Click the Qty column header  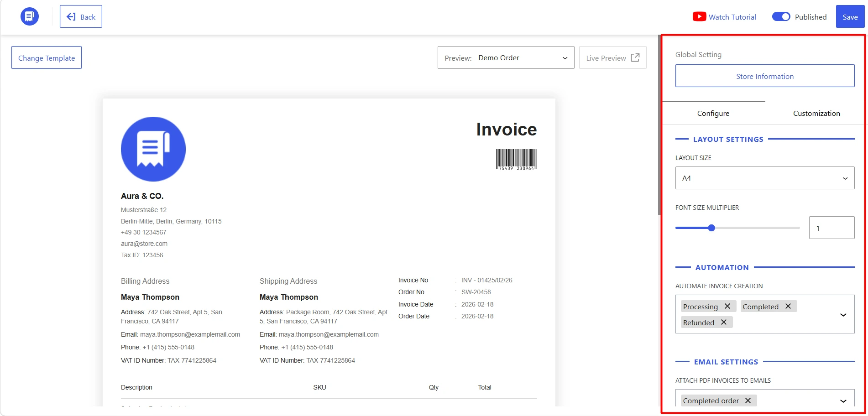[434, 387]
